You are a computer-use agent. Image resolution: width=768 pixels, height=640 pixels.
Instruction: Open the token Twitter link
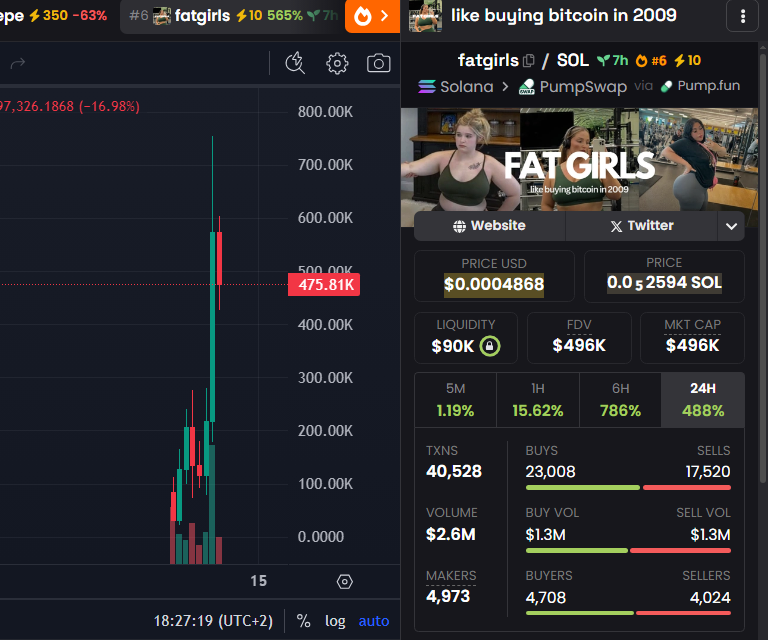pyautogui.click(x=641, y=226)
